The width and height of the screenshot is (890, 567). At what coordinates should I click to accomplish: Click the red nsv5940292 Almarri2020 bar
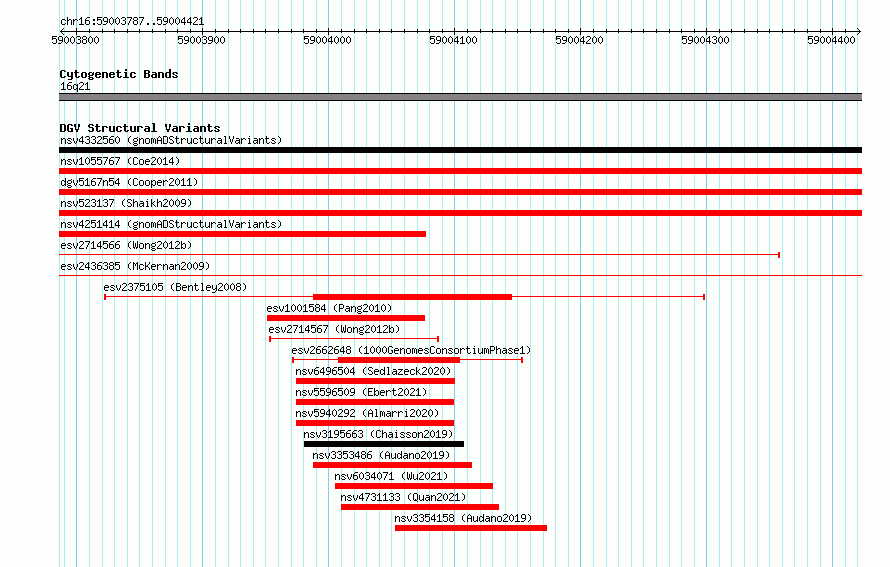[375, 423]
